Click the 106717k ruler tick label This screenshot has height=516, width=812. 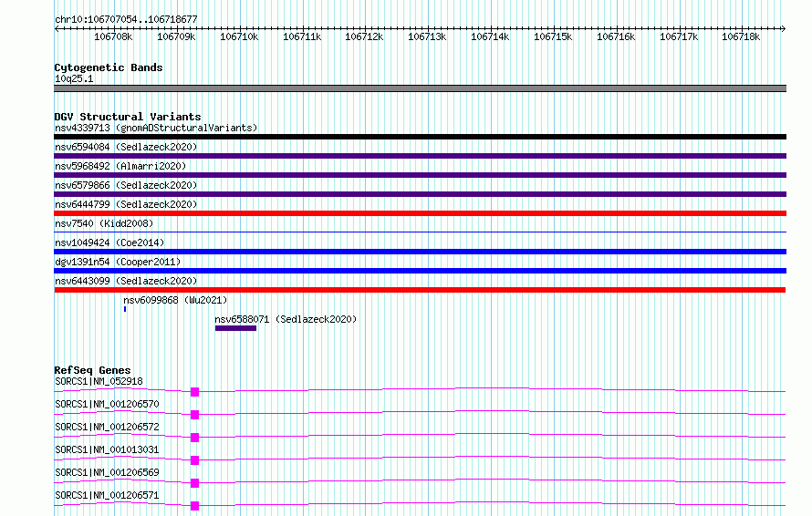tap(679, 36)
